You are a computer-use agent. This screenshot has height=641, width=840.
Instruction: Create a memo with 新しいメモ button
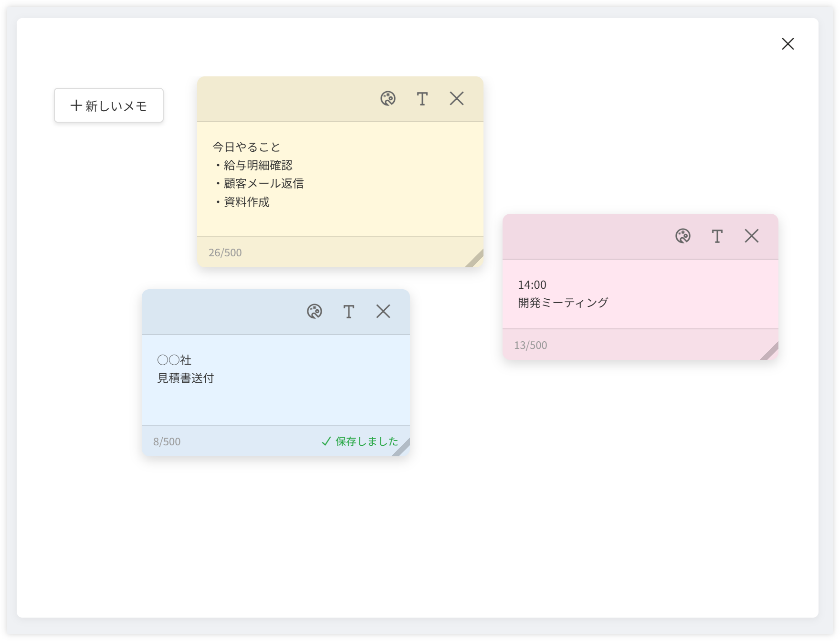point(109,105)
